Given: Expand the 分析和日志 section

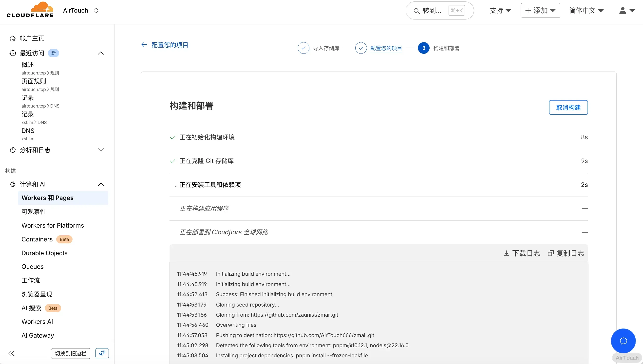Looking at the screenshot, I should click(100, 150).
